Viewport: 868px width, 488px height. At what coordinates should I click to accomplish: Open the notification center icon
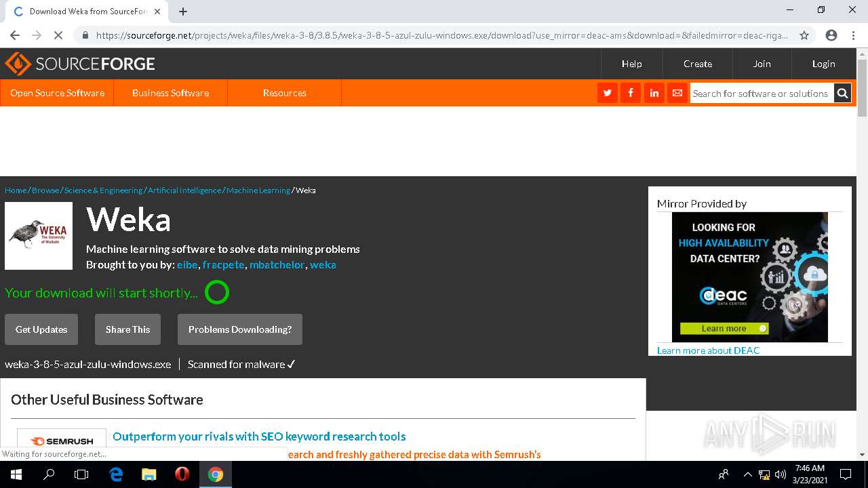(x=846, y=474)
